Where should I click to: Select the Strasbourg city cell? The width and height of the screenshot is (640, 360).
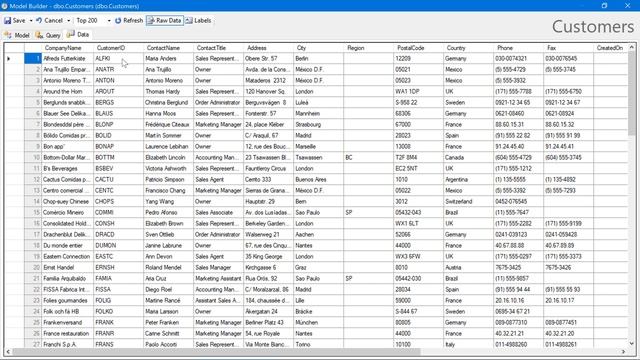coord(318,124)
